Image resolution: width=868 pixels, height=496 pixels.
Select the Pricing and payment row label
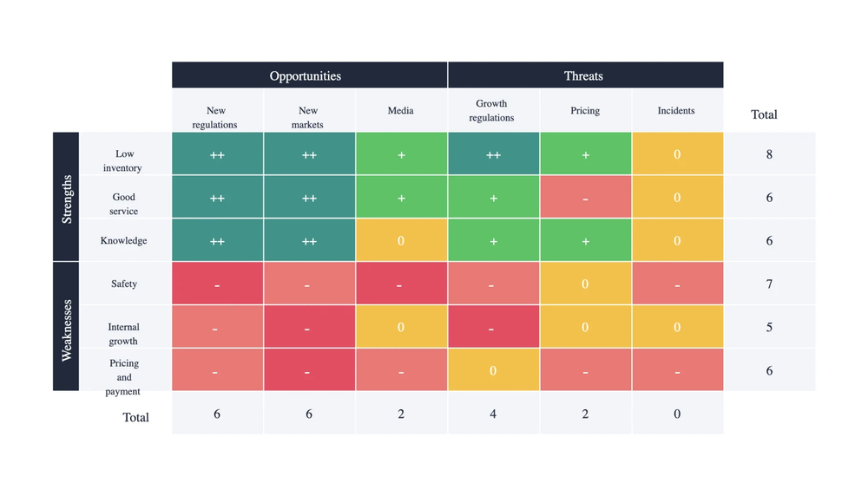124,377
